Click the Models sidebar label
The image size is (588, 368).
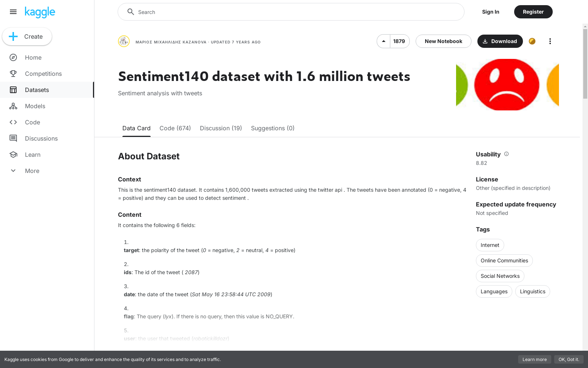click(35, 106)
